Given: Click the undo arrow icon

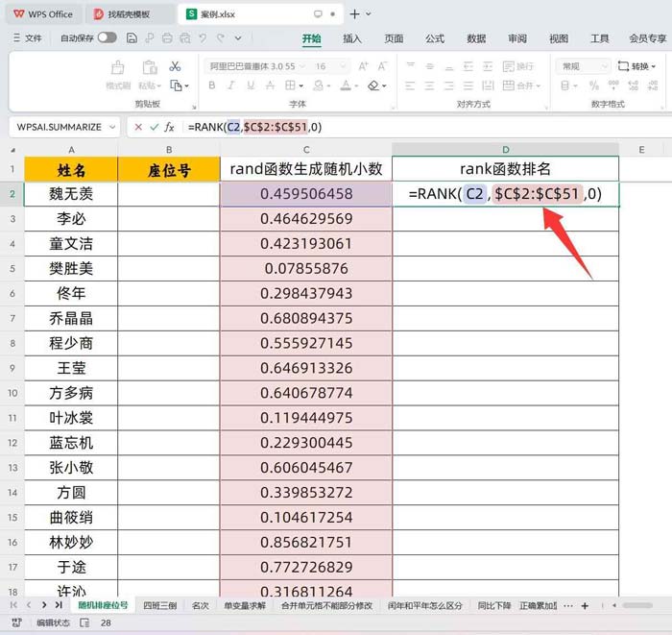Looking at the screenshot, I should click(x=203, y=38).
